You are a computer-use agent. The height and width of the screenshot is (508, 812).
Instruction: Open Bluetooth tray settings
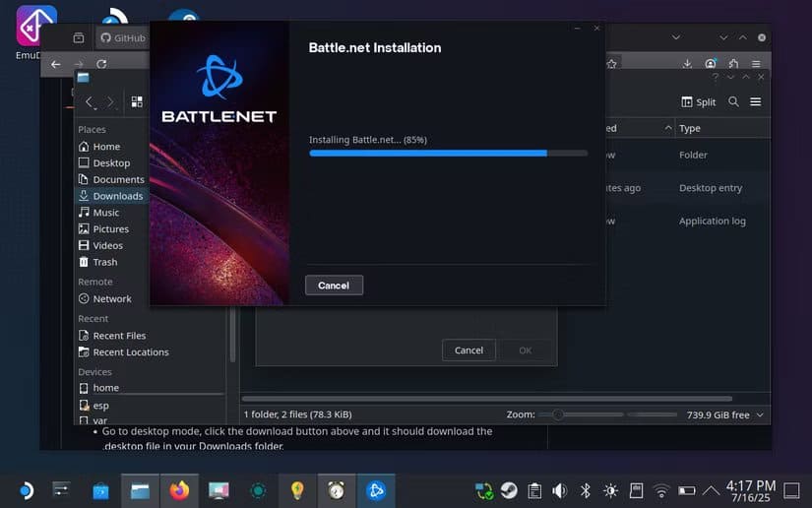pyautogui.click(x=586, y=490)
